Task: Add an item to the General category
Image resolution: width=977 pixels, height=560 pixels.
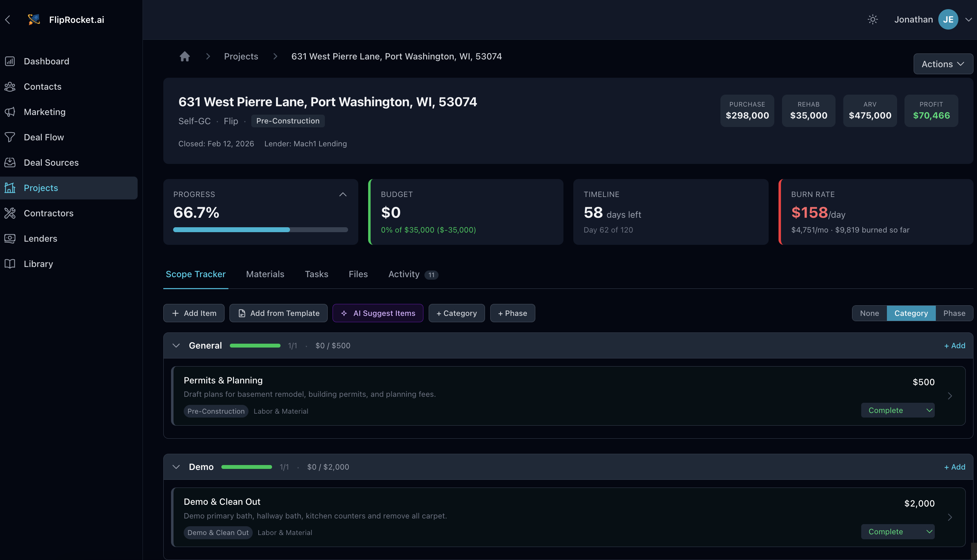Action: tap(954, 345)
